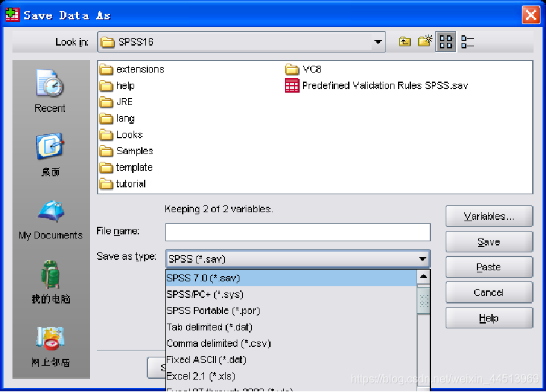Switch to details view
Screen dimensions: 546x392
pyautogui.click(x=467, y=41)
